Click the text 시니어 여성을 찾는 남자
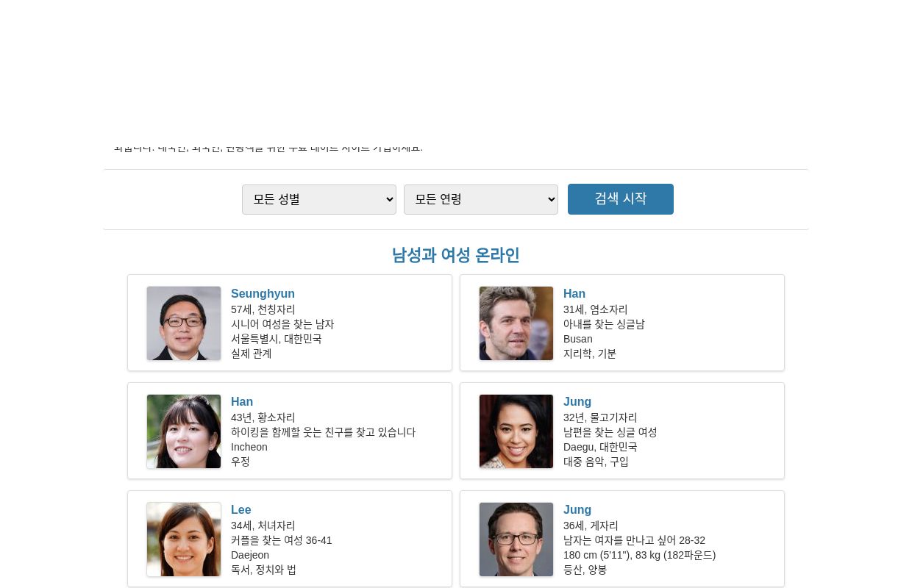The width and height of the screenshot is (912, 588). tap(282, 324)
